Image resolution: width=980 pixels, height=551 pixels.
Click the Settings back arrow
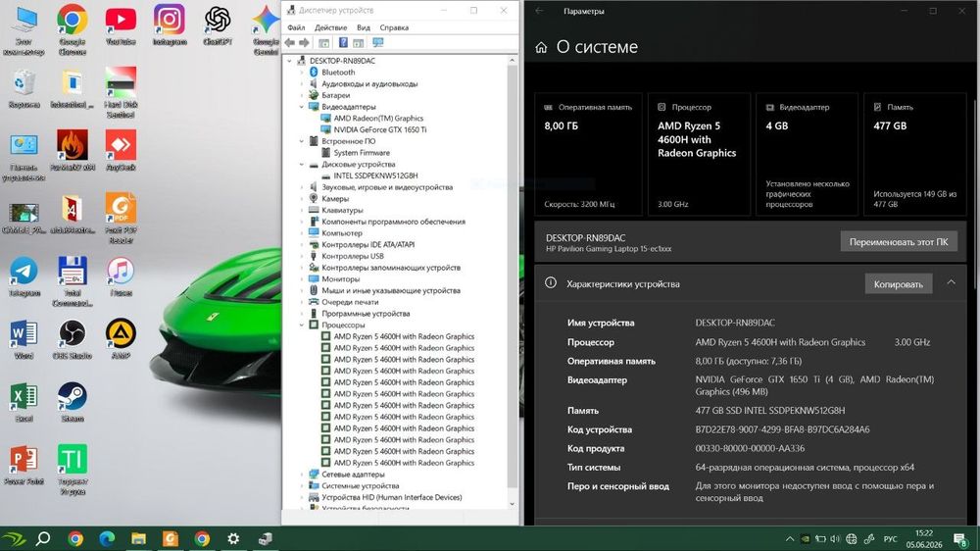[x=539, y=11]
